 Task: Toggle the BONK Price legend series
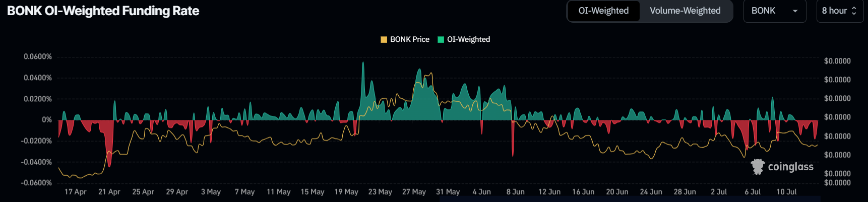coord(405,39)
